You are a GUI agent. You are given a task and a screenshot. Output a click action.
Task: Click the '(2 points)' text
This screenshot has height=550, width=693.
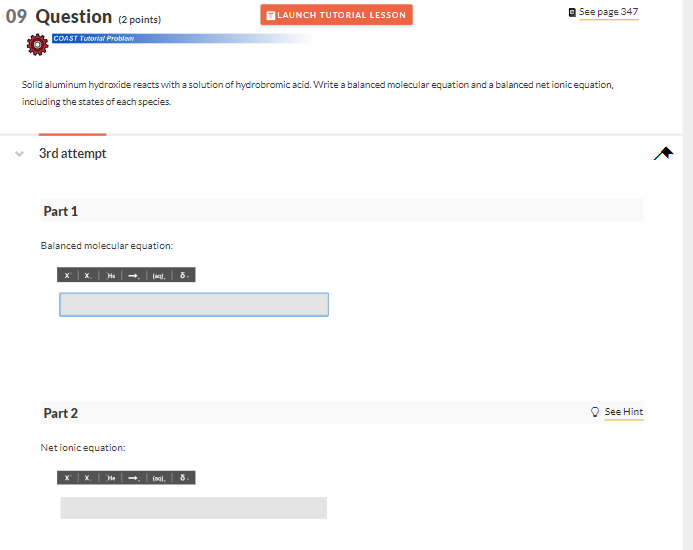click(140, 19)
